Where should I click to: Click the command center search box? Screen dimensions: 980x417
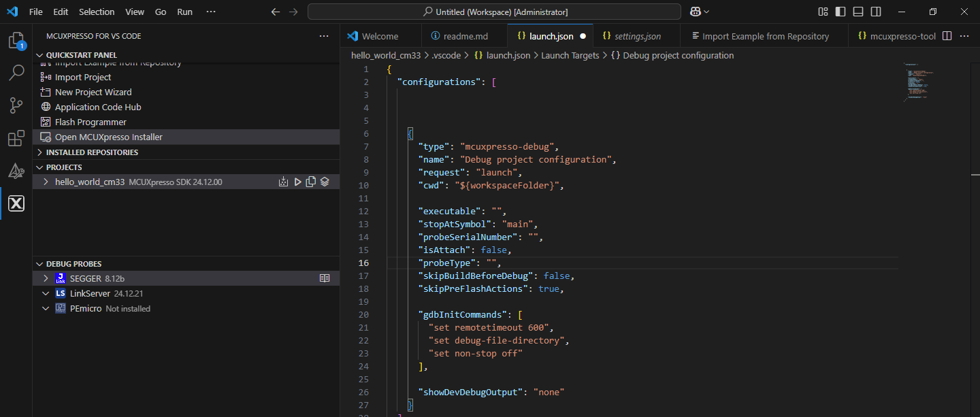click(494, 12)
